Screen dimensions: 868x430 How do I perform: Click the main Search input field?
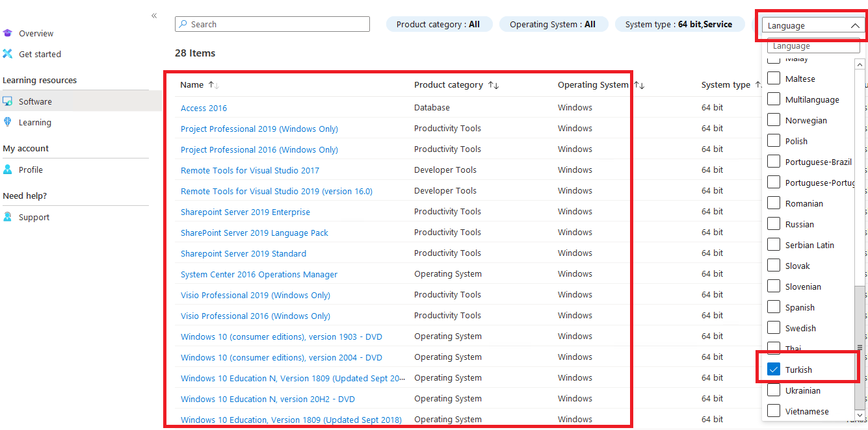[x=272, y=24]
